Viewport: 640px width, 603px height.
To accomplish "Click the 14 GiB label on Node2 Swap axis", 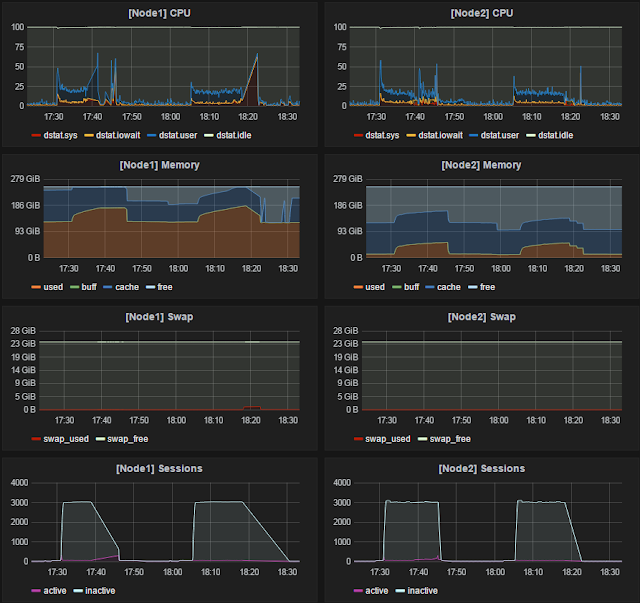I will 346,370.
